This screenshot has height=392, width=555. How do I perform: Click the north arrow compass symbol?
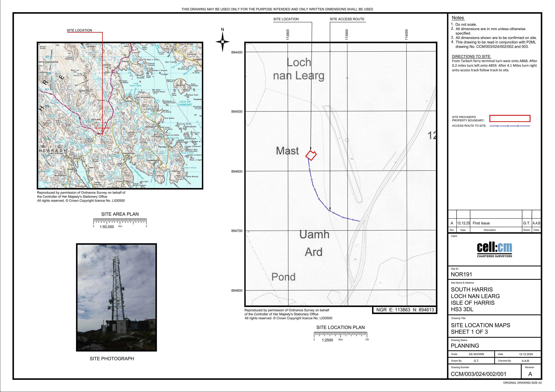(223, 42)
